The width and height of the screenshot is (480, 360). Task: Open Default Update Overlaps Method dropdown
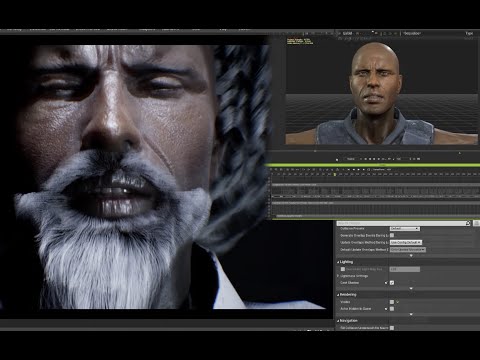[408, 249]
